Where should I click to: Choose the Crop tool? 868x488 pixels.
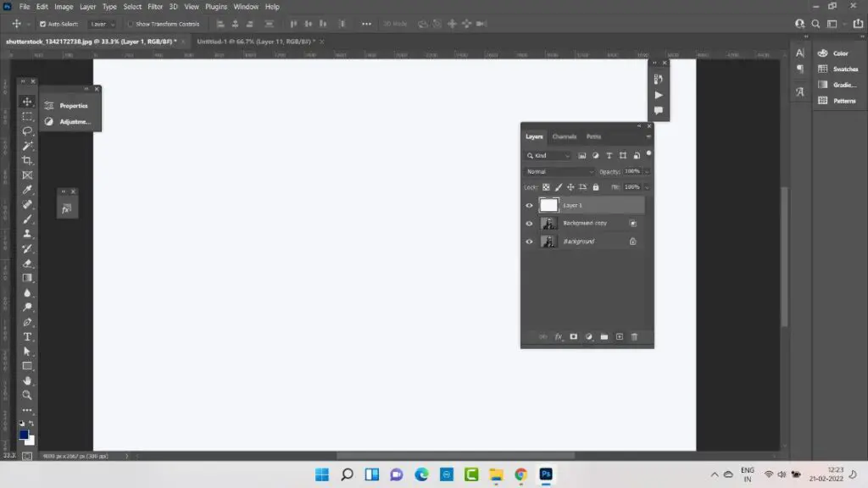[27, 160]
